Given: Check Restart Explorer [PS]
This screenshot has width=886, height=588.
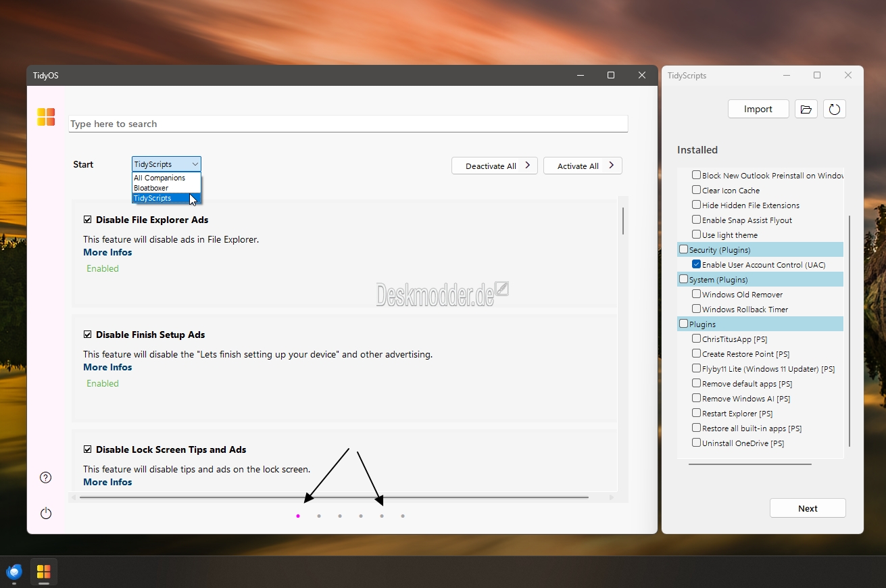Looking at the screenshot, I should pos(696,413).
